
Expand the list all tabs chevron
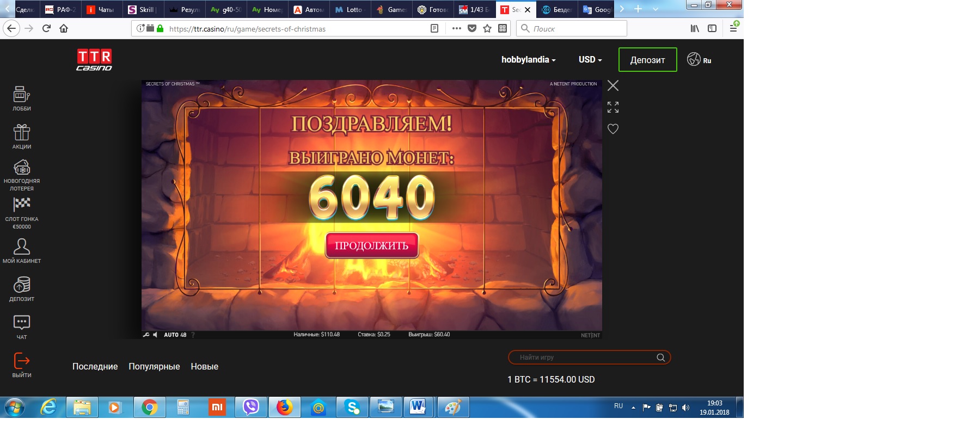(x=656, y=9)
